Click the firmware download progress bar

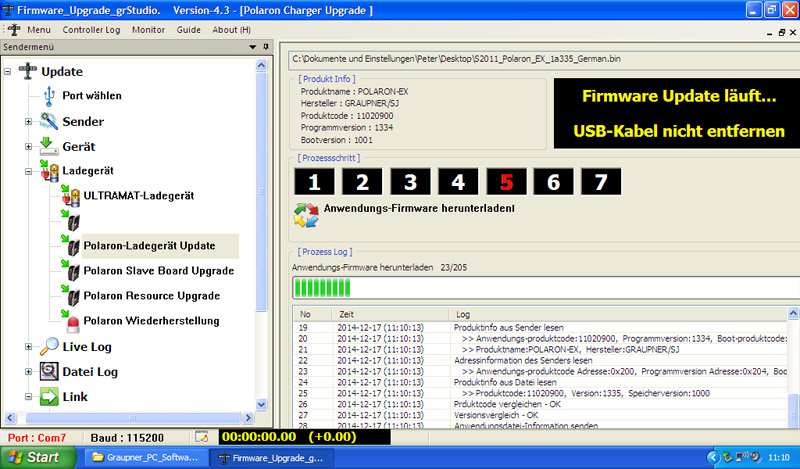[546, 288]
